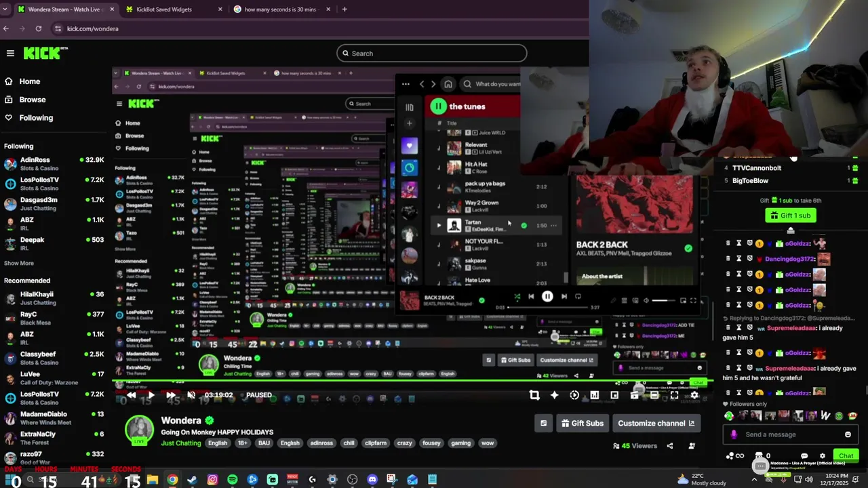The image size is (868, 488).
Task: Open Discord from Windows taskbar
Action: point(372,480)
